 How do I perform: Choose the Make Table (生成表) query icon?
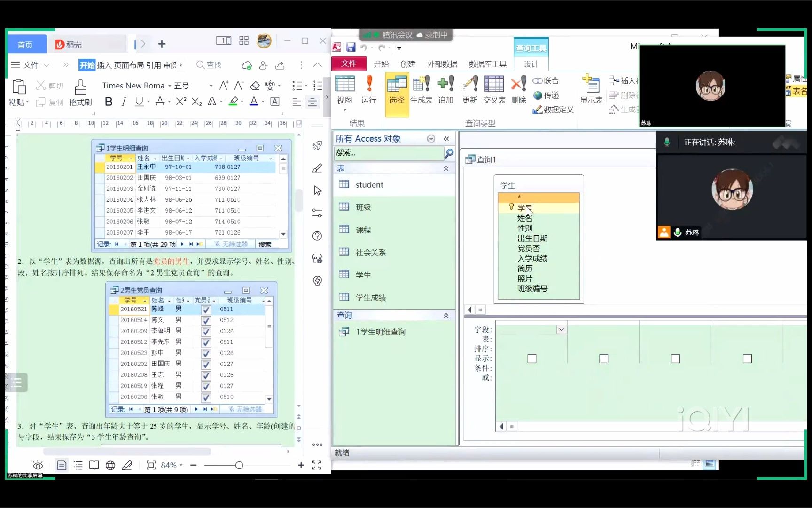tap(421, 90)
